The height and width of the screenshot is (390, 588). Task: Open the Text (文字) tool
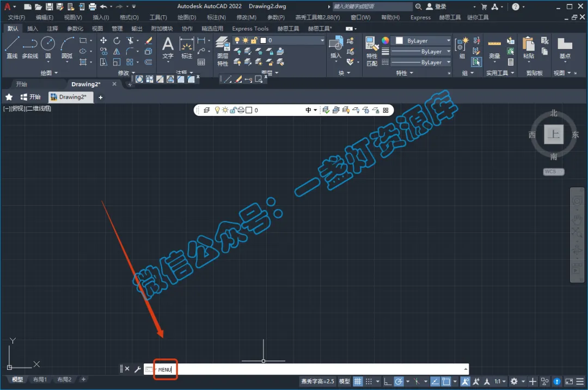coord(168,48)
